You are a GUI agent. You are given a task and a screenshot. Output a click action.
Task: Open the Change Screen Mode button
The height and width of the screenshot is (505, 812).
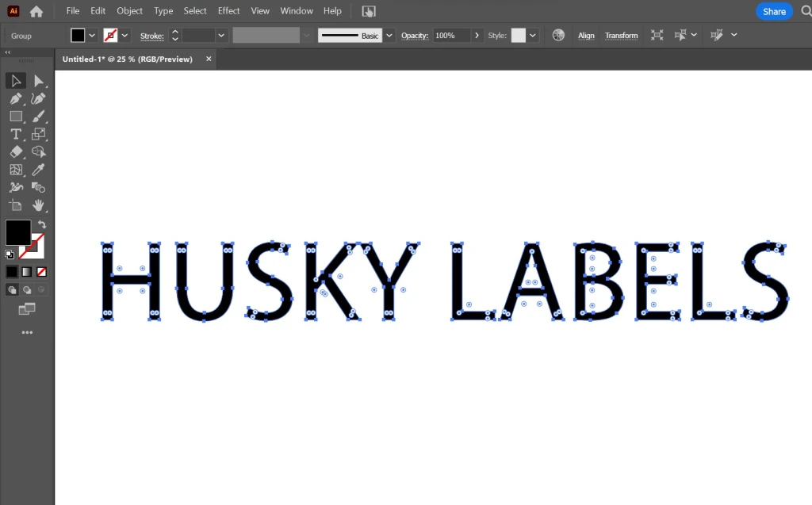tap(27, 309)
